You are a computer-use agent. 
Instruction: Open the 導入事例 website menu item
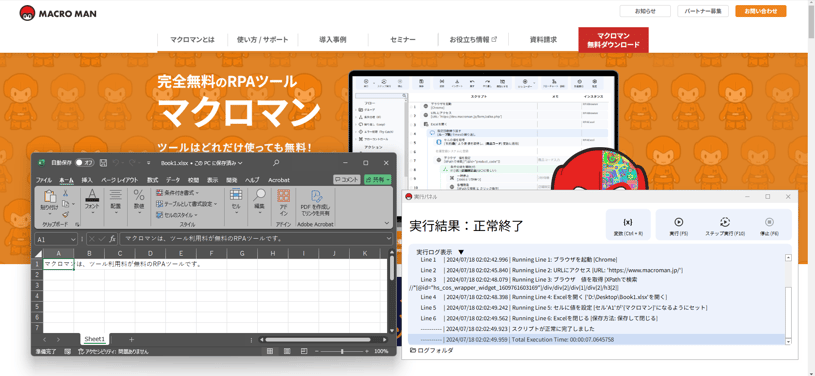(333, 40)
